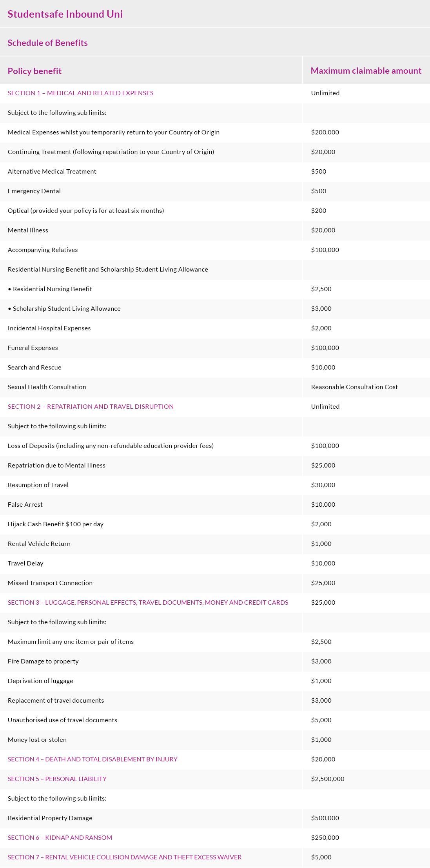Open Section 1 Medical and Related Expenses

pos(80,93)
